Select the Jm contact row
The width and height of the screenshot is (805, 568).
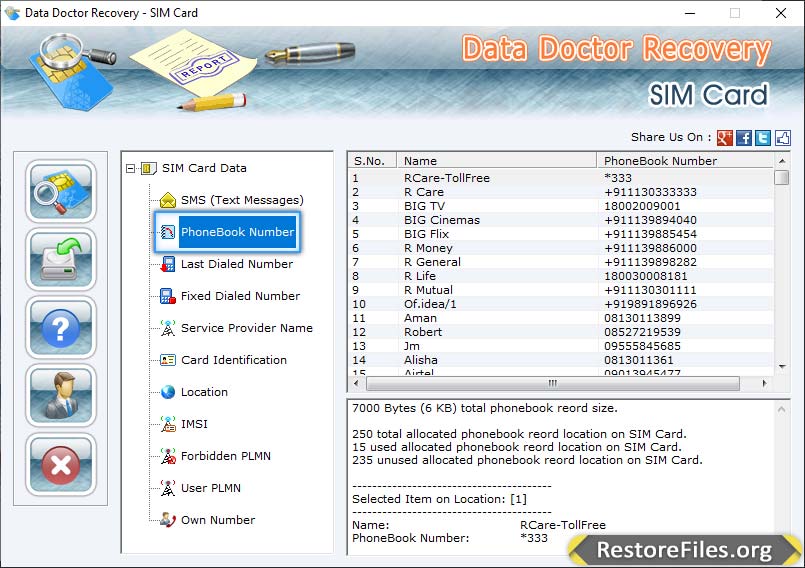click(561, 346)
